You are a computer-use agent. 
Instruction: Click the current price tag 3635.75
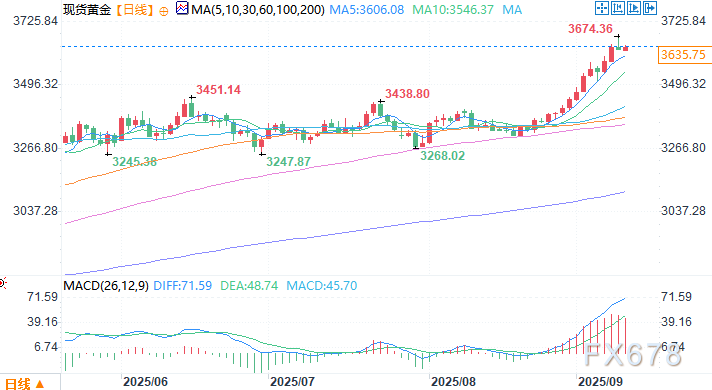pos(684,55)
